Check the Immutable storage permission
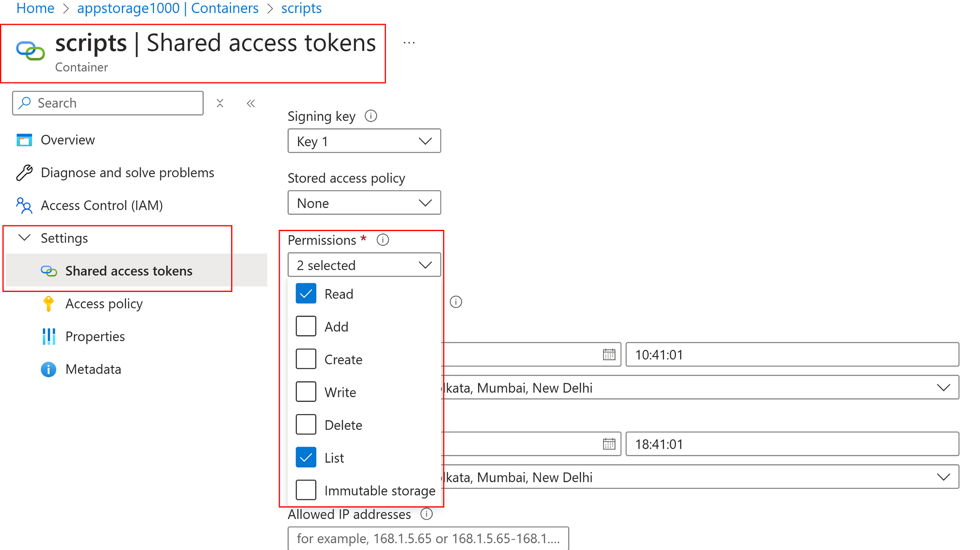This screenshot has height=550, width=980. 306,490
